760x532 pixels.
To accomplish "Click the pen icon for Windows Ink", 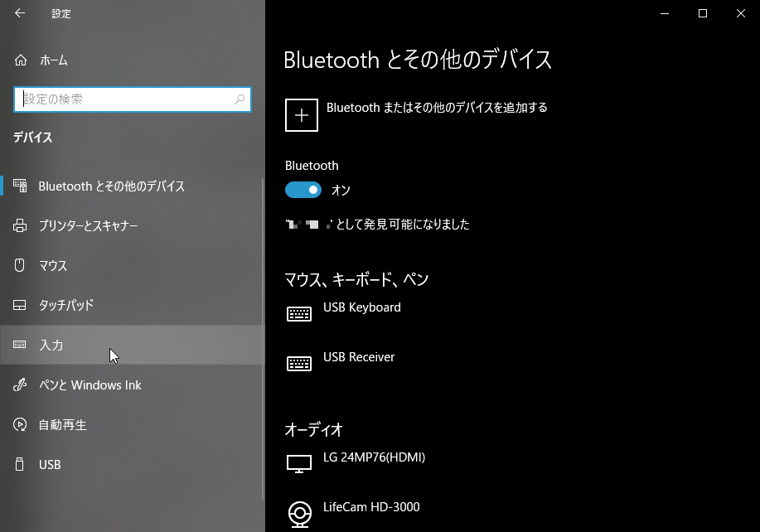I will click(x=19, y=384).
